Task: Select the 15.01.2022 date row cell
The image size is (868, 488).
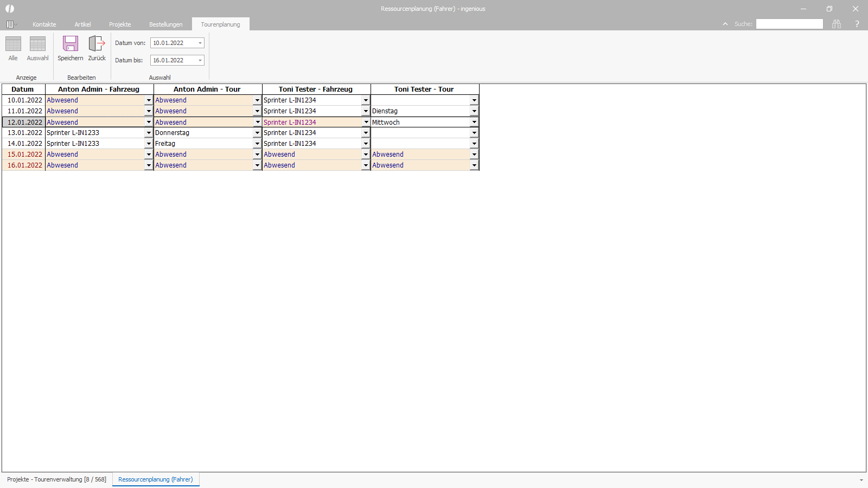Action: coord(23,155)
